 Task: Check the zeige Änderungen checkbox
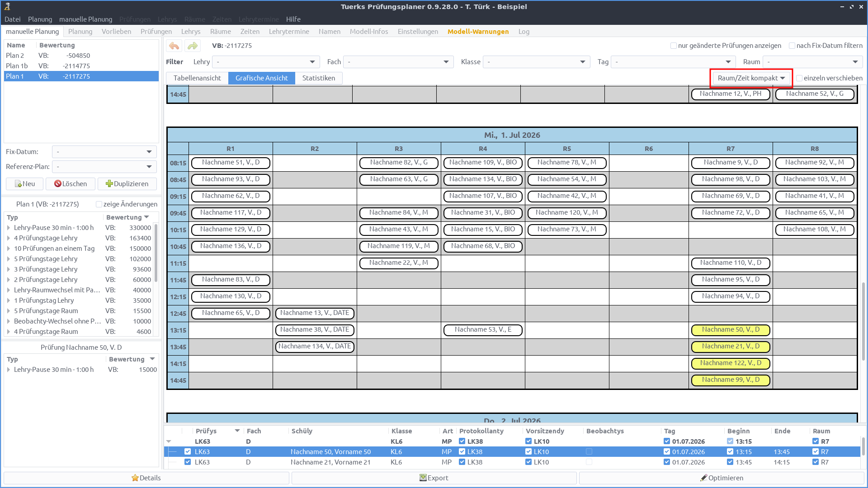pyautogui.click(x=99, y=204)
